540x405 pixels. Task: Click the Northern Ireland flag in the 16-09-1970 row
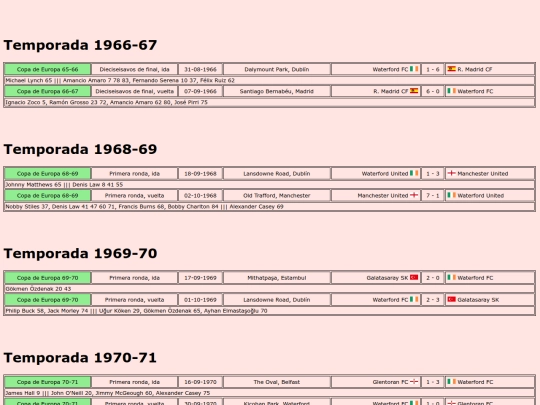414,382
